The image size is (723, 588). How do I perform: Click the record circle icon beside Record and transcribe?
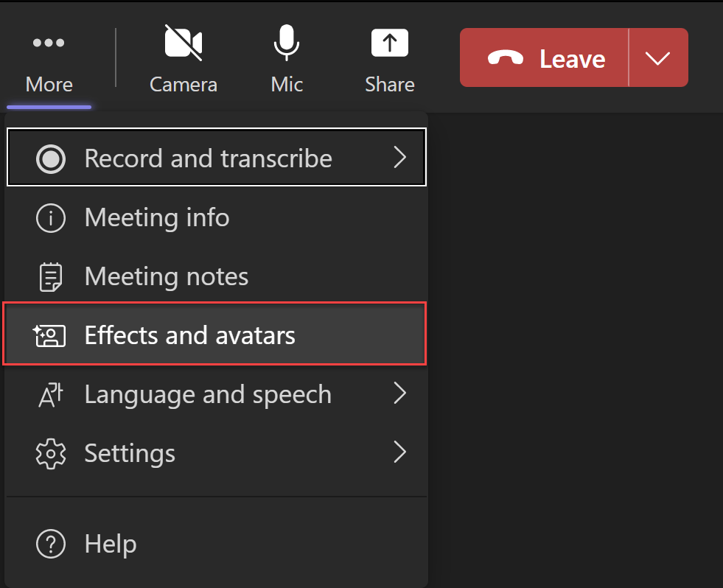tap(50, 157)
